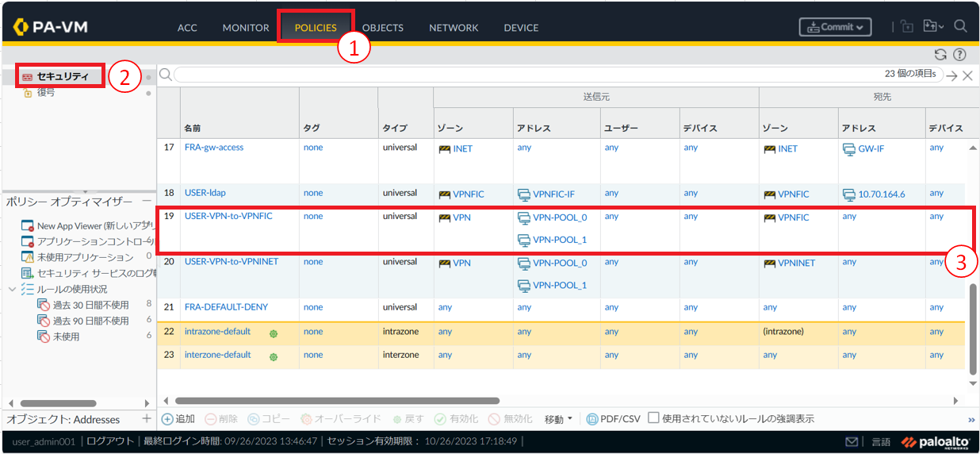Viewport: 980px width, 454px height.
Task: Toggle 使用されていないルールの強調表示 checkbox
Action: pos(653,418)
